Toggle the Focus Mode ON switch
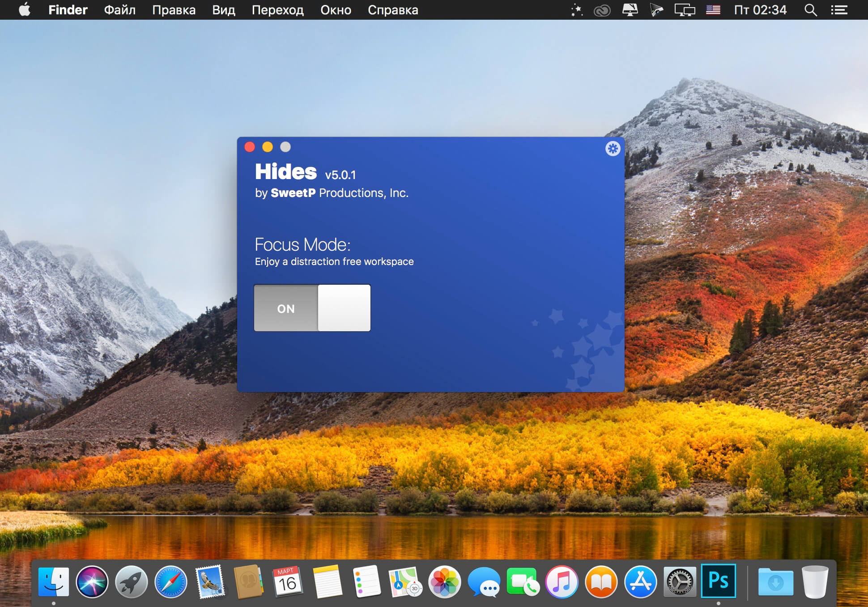The height and width of the screenshot is (607, 868). (x=312, y=308)
